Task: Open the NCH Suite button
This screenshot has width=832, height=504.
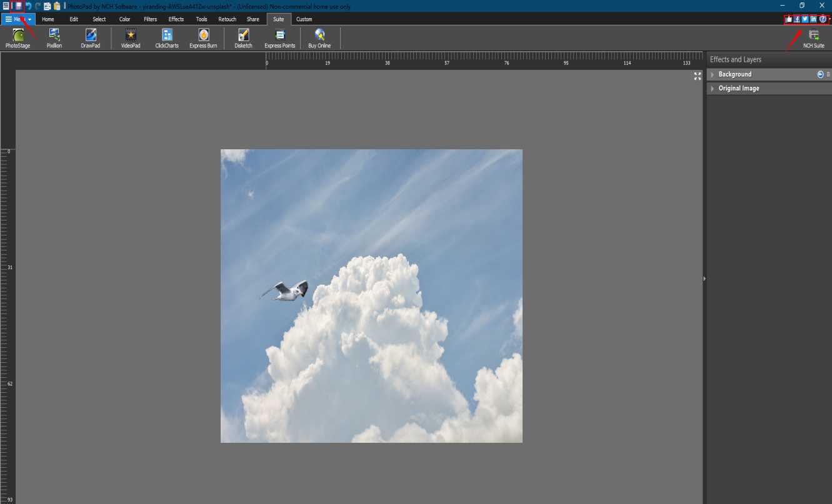Action: coord(814,39)
